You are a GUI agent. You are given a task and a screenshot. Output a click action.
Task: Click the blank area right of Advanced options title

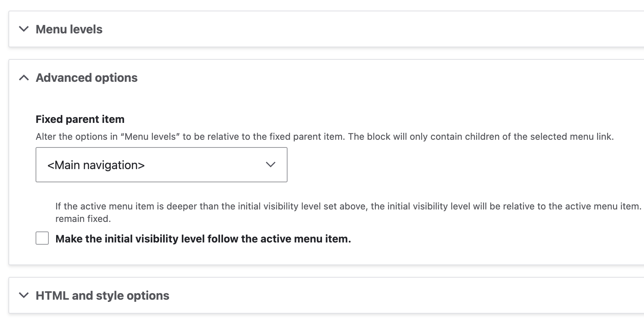[x=367, y=78]
